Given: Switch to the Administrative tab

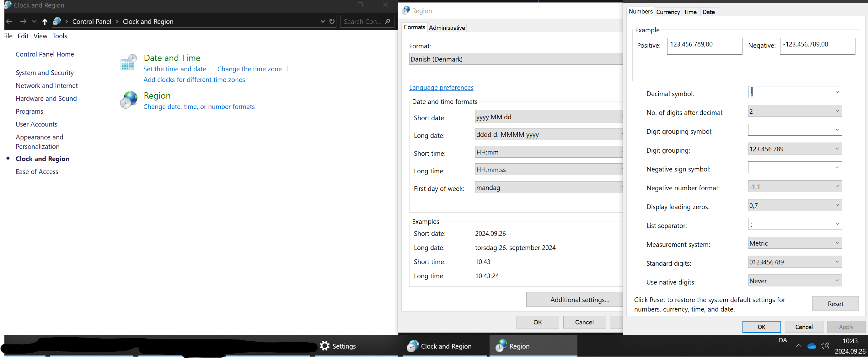Looking at the screenshot, I should [447, 28].
